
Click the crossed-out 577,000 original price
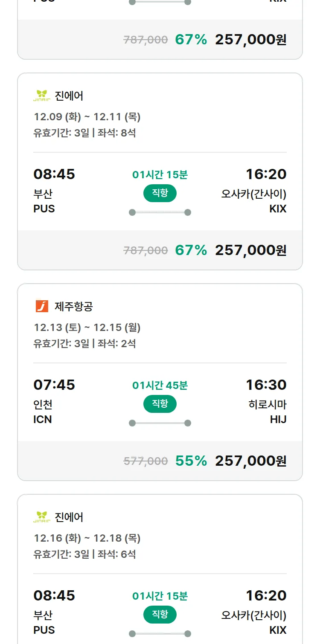tap(145, 461)
